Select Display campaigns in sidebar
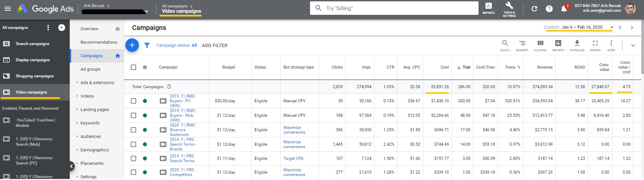 [33, 60]
